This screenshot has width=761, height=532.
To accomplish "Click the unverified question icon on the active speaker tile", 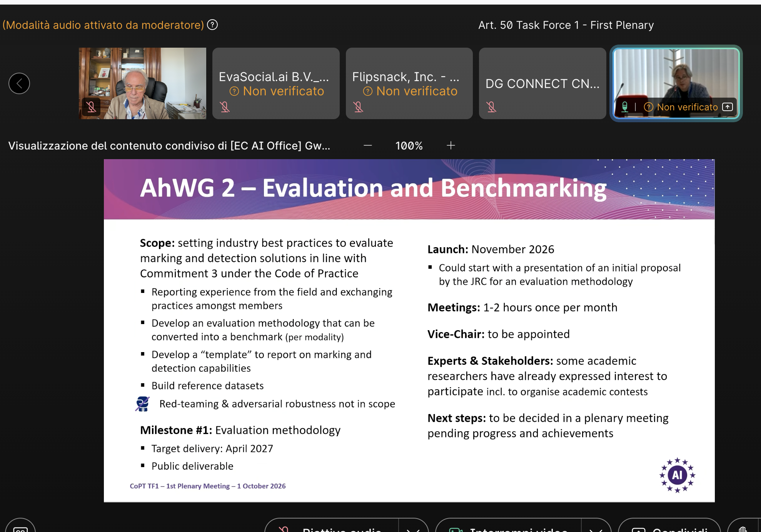I will pyautogui.click(x=649, y=107).
